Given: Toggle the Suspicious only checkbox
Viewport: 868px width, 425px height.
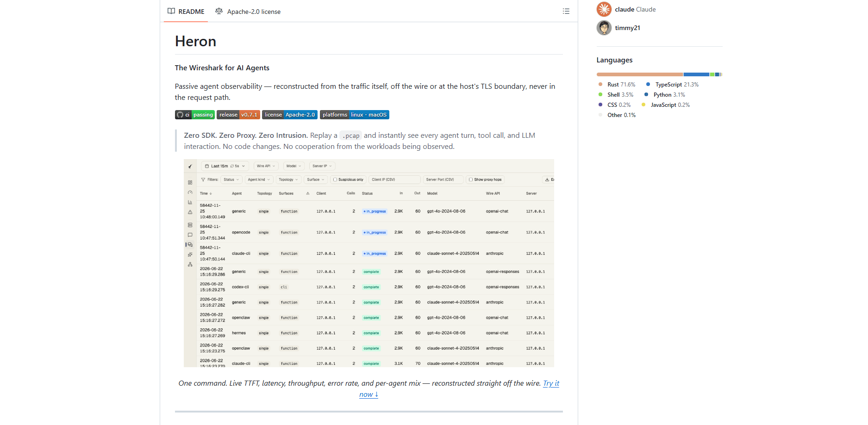Looking at the screenshot, I should (335, 179).
